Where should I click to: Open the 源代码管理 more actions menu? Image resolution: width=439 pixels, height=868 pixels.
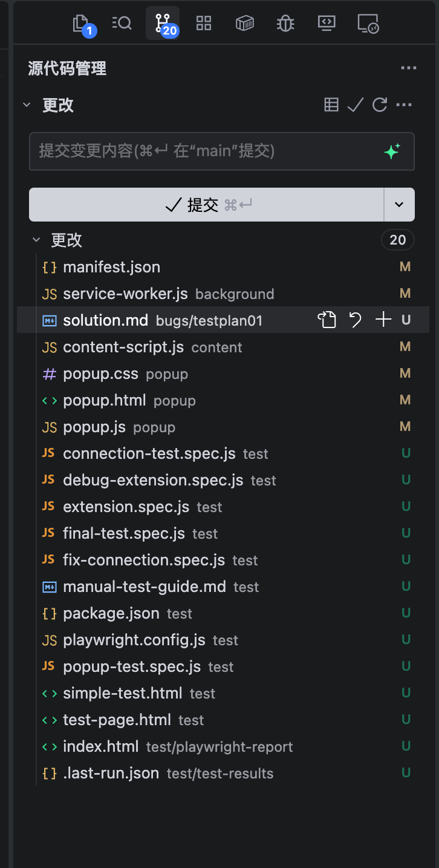[409, 68]
